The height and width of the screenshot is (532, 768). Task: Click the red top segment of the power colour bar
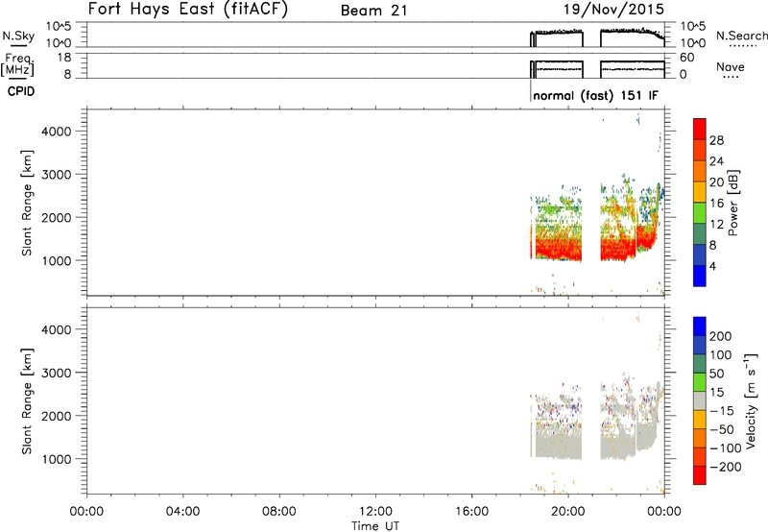click(x=700, y=129)
